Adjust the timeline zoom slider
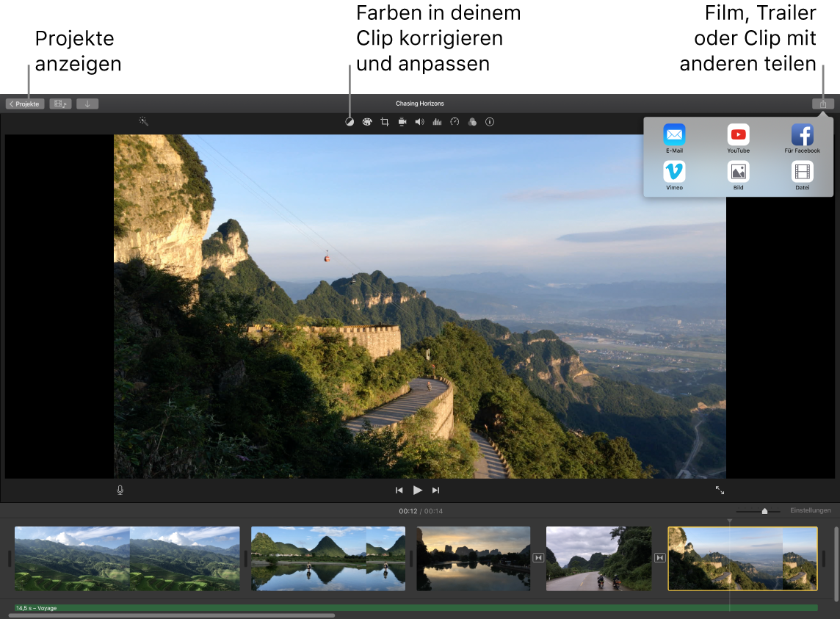This screenshot has width=840, height=619. [764, 511]
